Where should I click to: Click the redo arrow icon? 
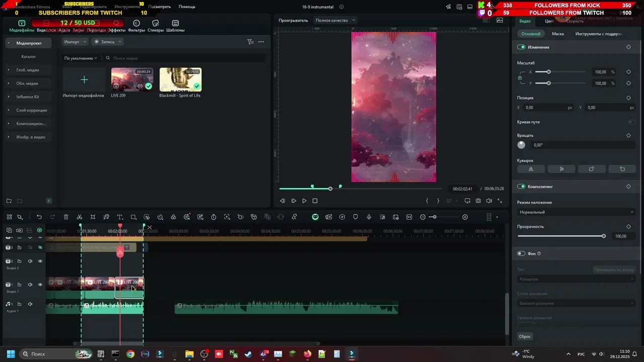tap(52, 217)
